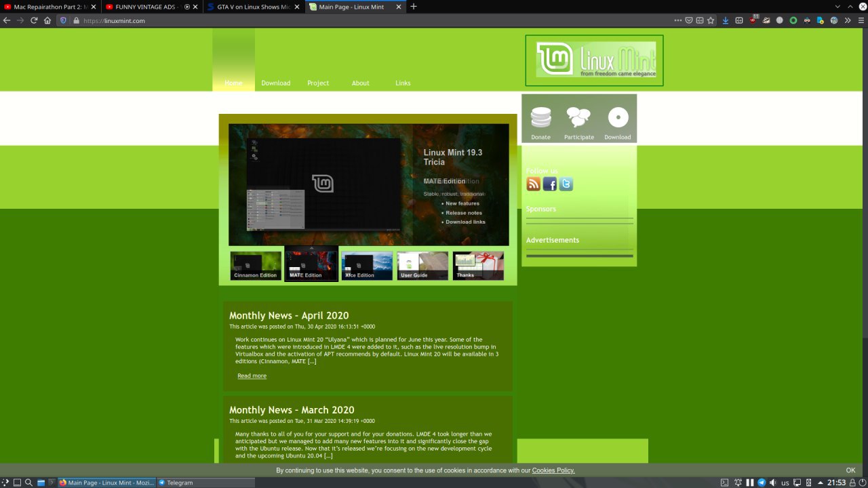Open the taskbar search magnifier

click(29, 483)
